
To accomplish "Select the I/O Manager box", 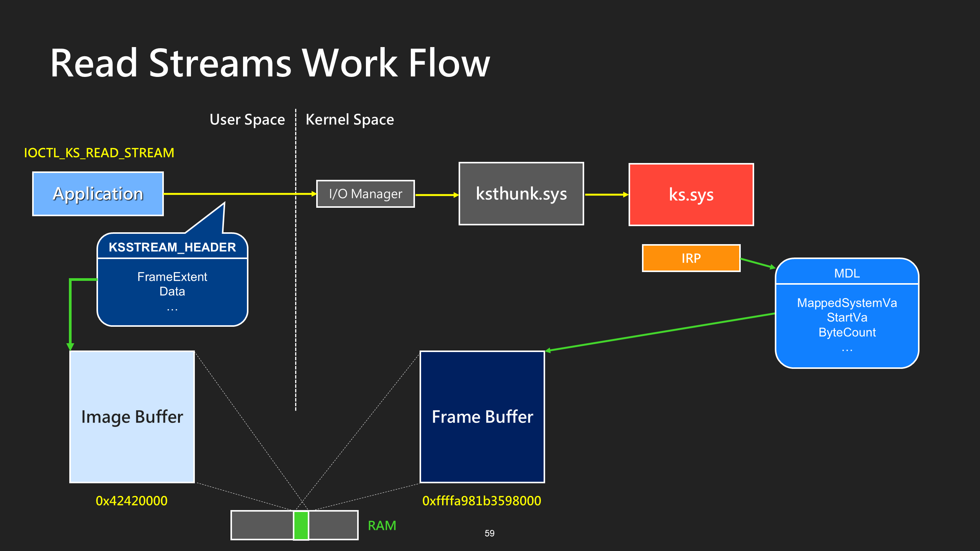I will click(366, 194).
